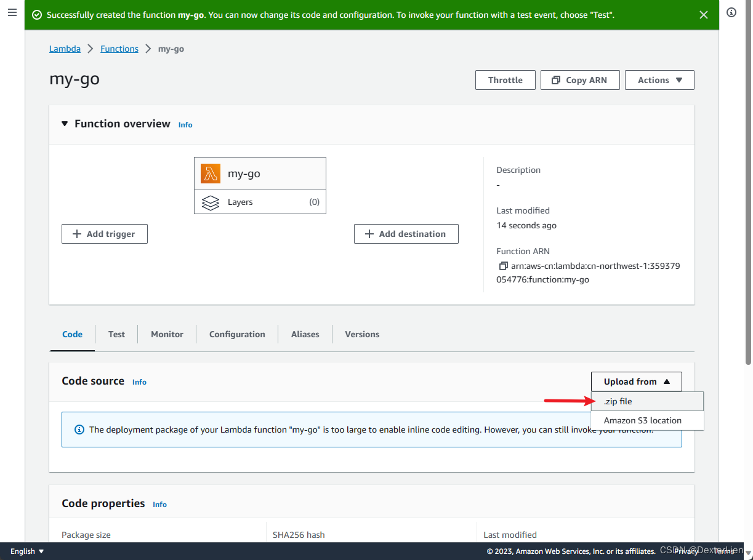The height and width of the screenshot is (560, 753).
Task: Go to Lambda breadcrumb link
Action: [x=65, y=49]
